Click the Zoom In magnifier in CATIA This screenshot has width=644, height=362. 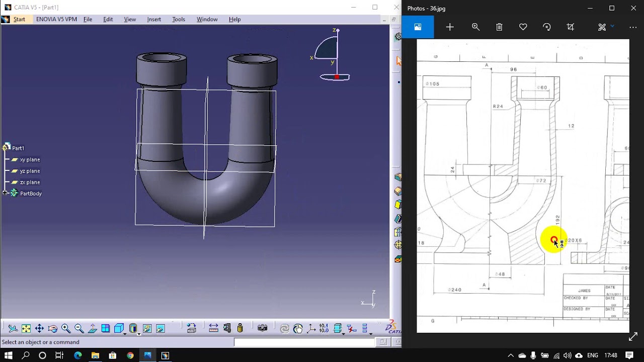point(66,328)
